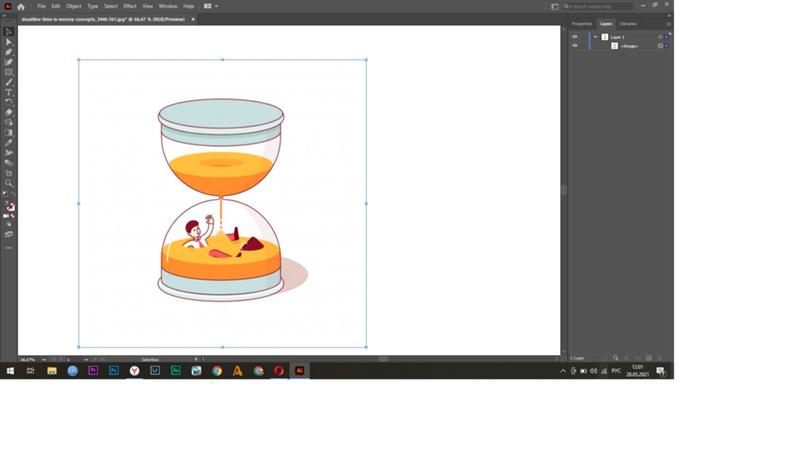800x451 pixels.
Task: Open the Effect menu
Action: click(x=130, y=6)
